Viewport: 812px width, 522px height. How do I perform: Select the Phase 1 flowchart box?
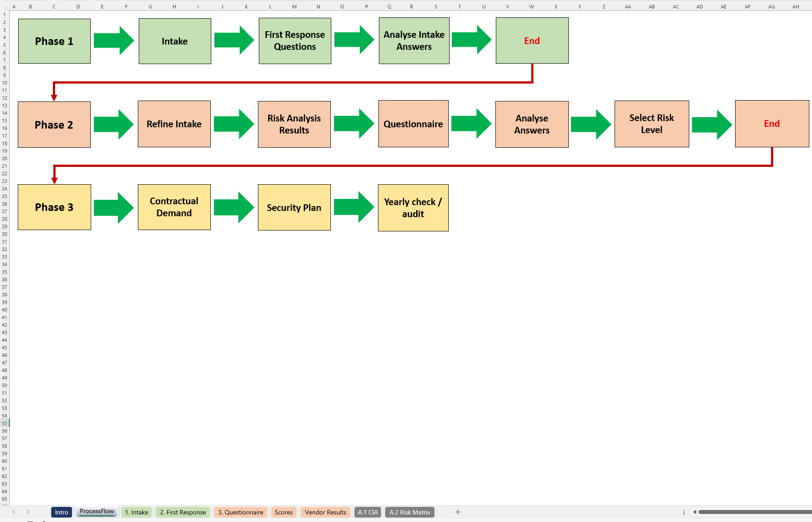(x=54, y=40)
